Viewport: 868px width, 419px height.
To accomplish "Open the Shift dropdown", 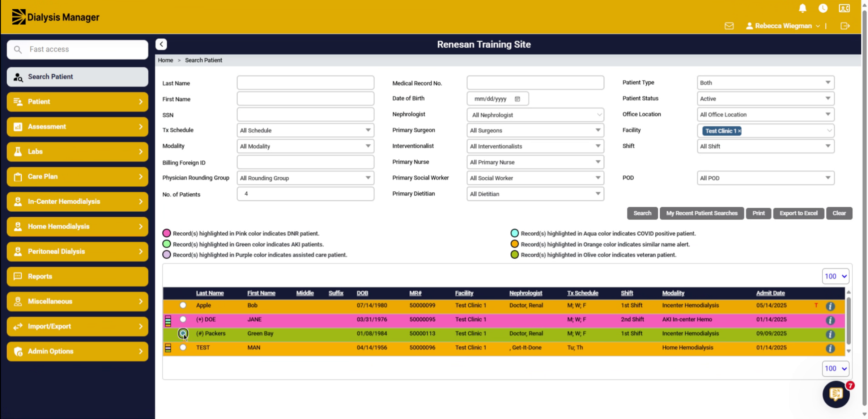I will (766, 146).
